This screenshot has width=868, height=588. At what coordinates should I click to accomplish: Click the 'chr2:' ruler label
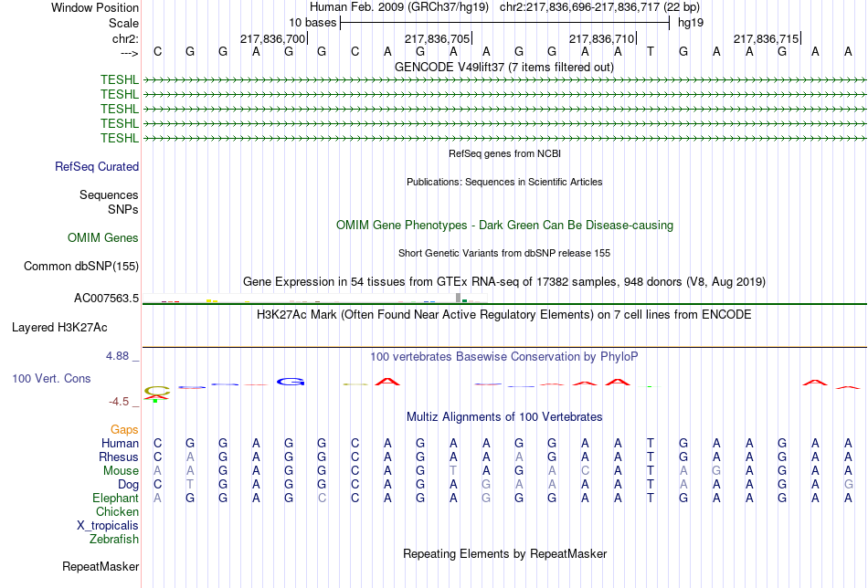(x=125, y=38)
